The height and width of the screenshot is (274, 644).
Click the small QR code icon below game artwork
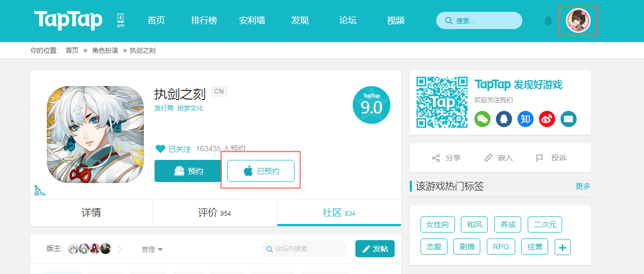(x=40, y=189)
